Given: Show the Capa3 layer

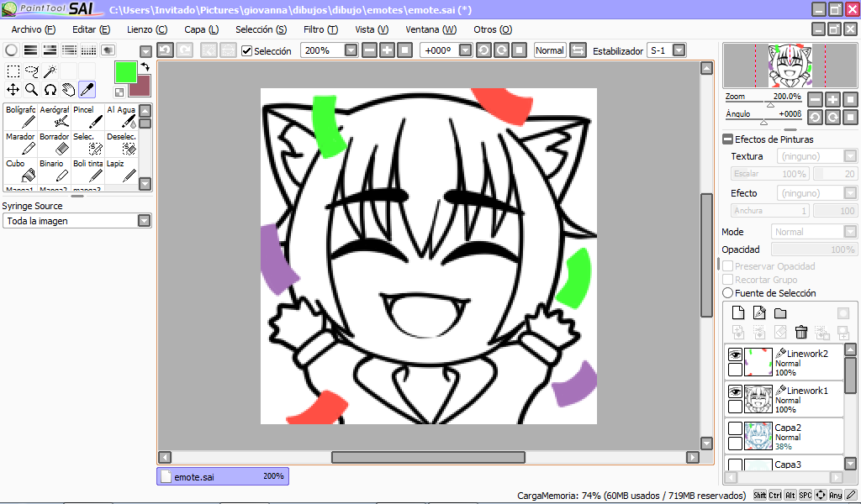Looking at the screenshot, I should tap(735, 465).
